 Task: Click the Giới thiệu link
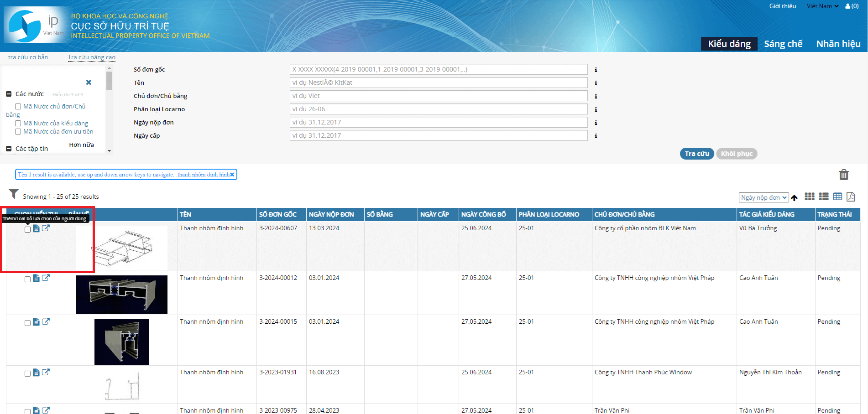(782, 6)
